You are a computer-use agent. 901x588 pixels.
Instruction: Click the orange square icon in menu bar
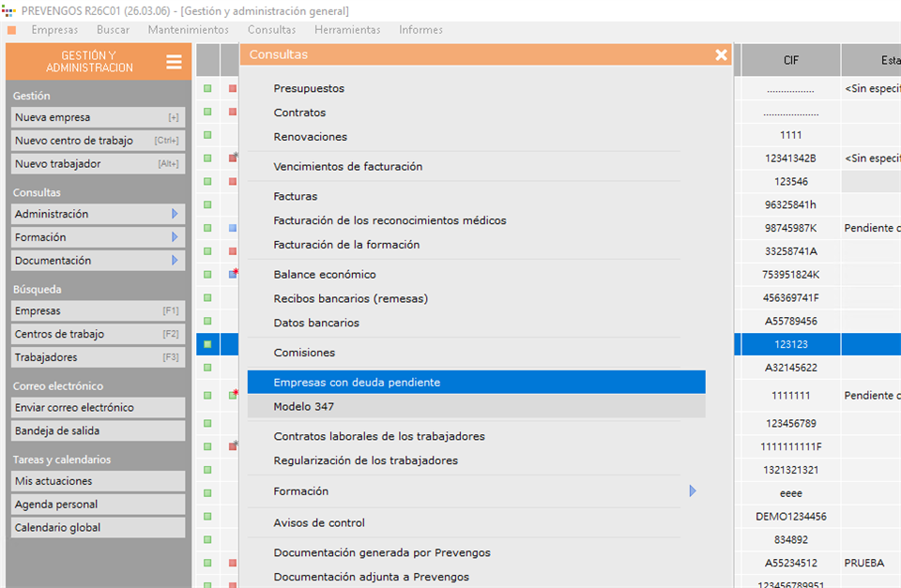click(11, 30)
